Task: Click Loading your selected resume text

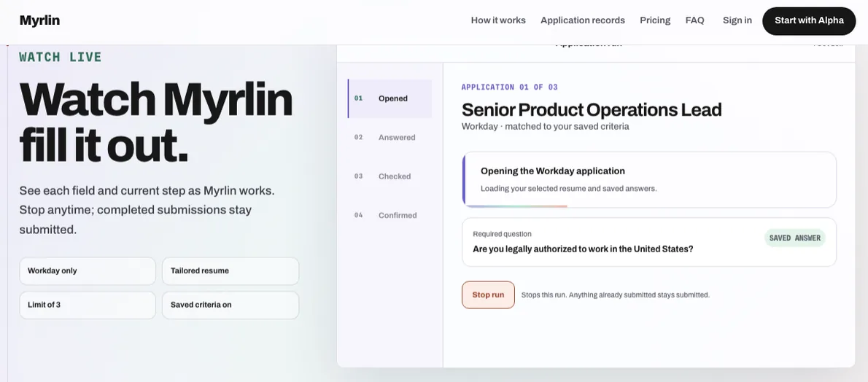Action: point(568,188)
